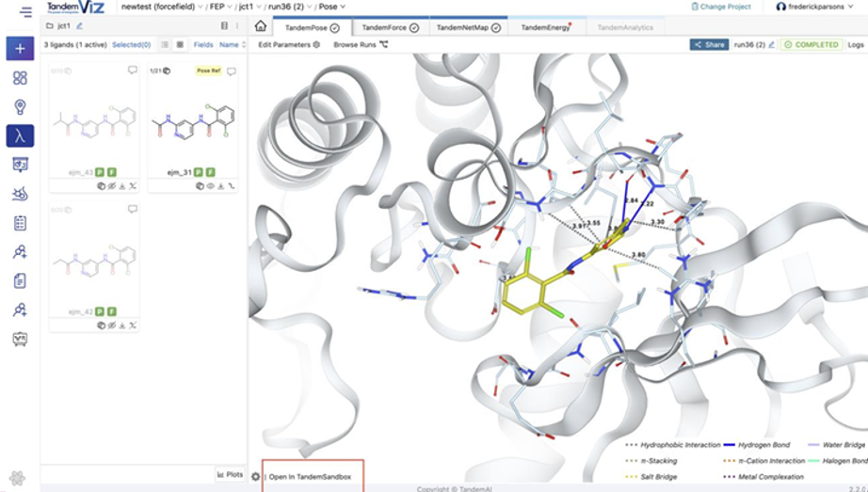Click the COMPLETED status badge
Image resolution: width=868 pixels, height=492 pixels.
pyautogui.click(x=812, y=45)
